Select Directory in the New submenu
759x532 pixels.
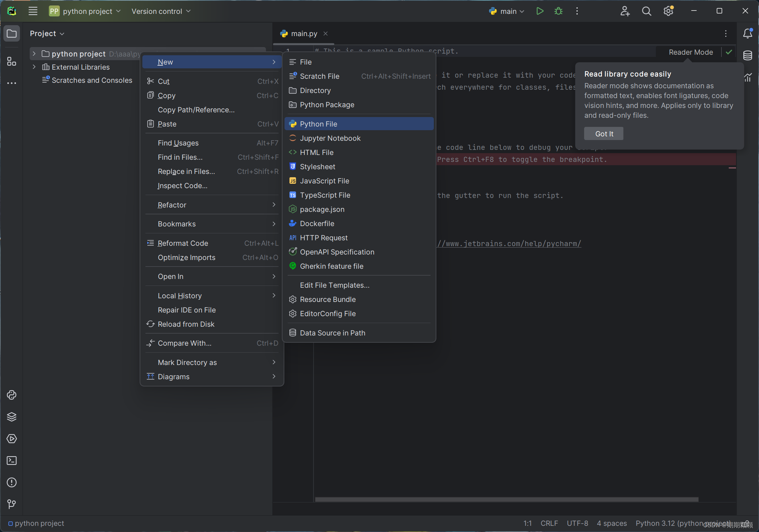pyautogui.click(x=359, y=90)
